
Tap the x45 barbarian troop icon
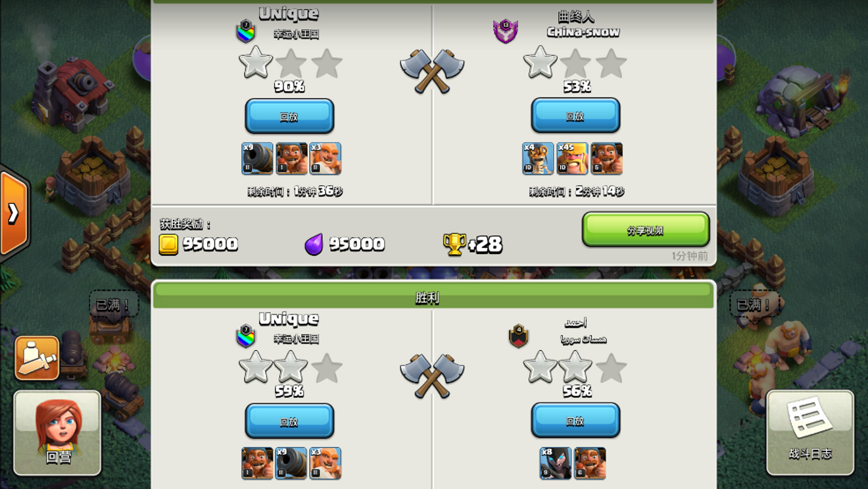(572, 159)
